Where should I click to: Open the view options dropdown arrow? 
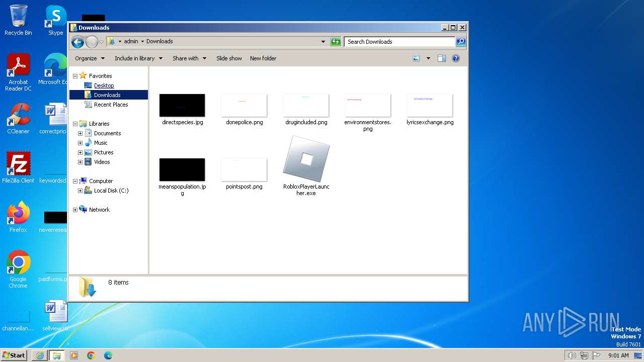428,58
